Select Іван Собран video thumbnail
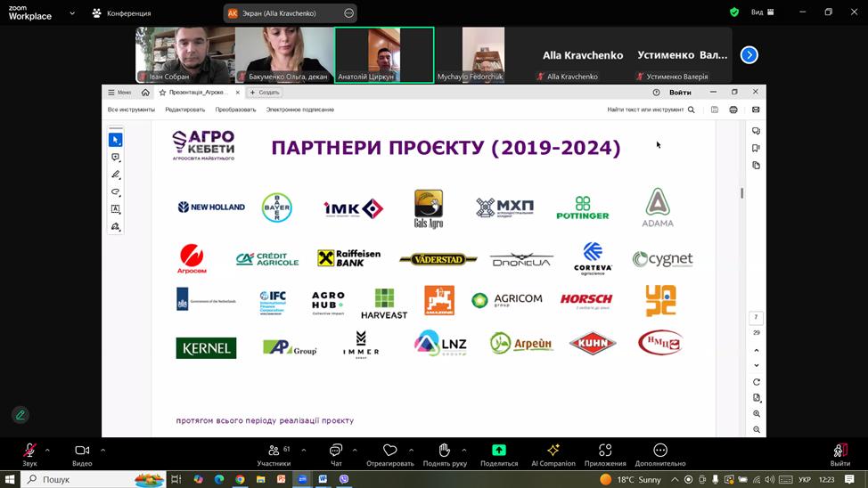The width and height of the screenshot is (868, 488). (x=185, y=55)
